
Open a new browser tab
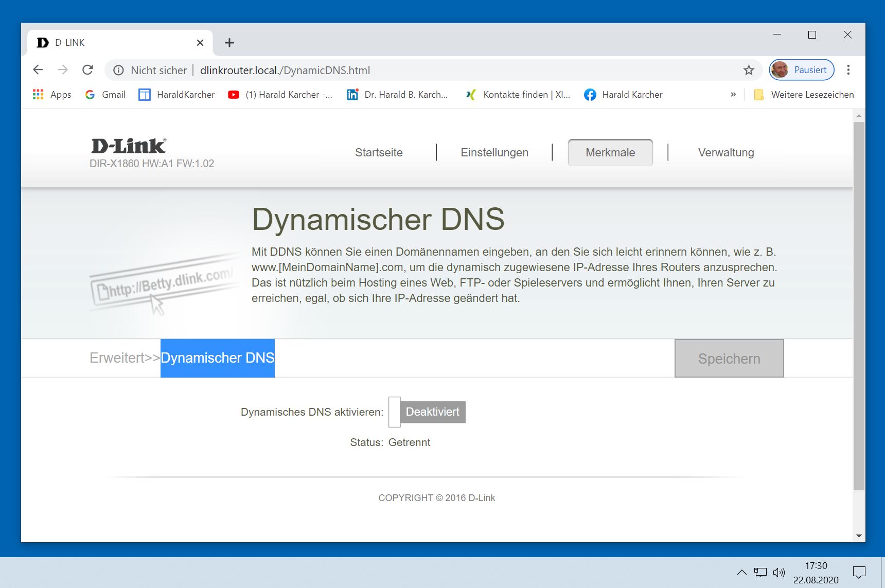click(x=229, y=43)
